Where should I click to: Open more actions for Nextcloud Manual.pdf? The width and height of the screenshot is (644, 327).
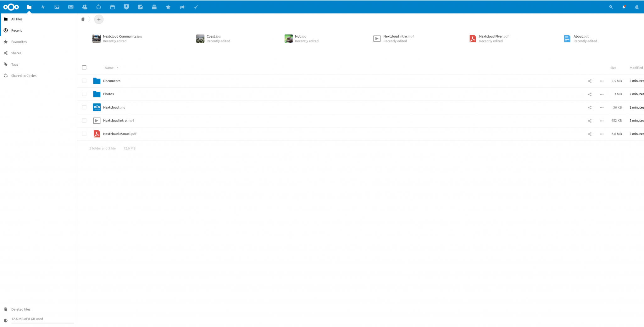[x=602, y=134]
